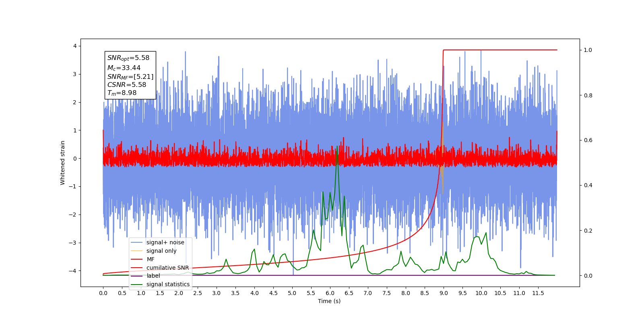The width and height of the screenshot is (644, 322).
Task: Click the blue line sample in legend
Action: click(137, 242)
